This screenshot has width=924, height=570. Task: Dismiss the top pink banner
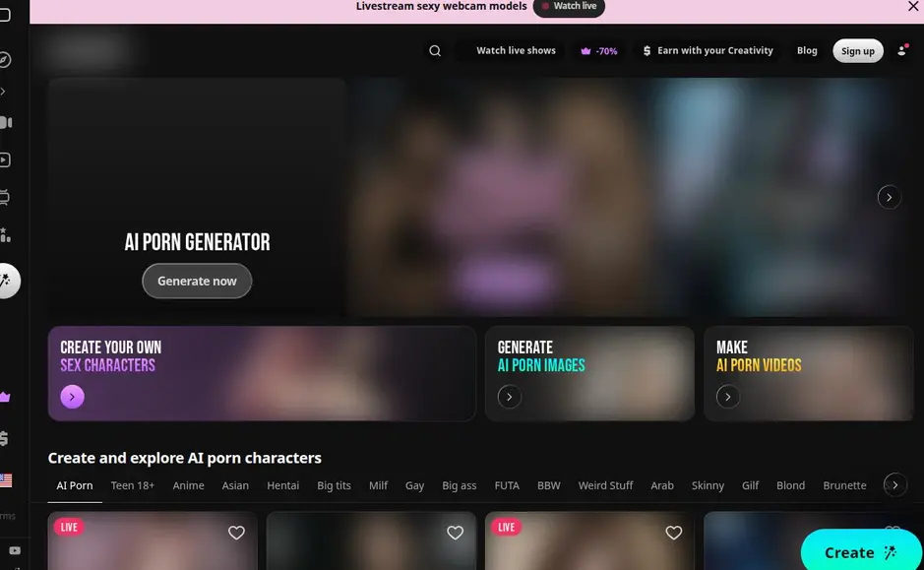coord(913,7)
